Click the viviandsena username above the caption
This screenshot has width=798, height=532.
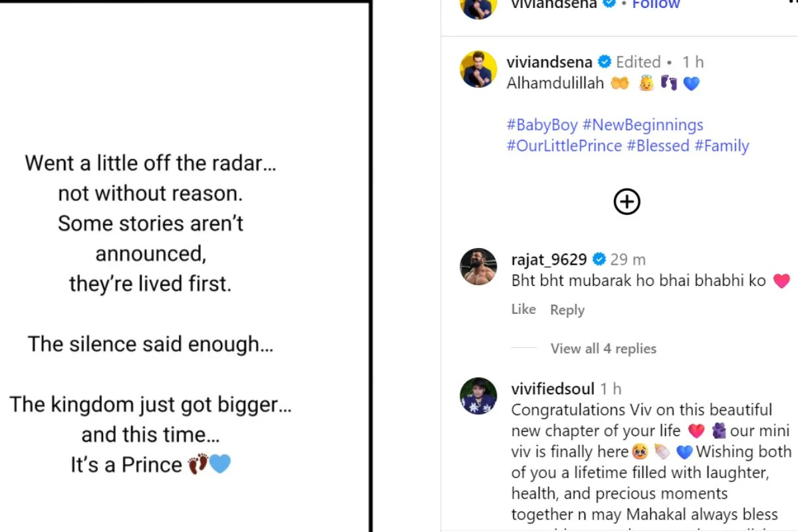tap(549, 63)
